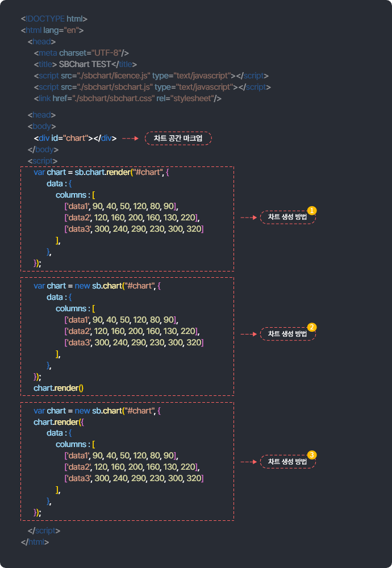Click the sbchart.css stylesheet link line

coord(127,98)
